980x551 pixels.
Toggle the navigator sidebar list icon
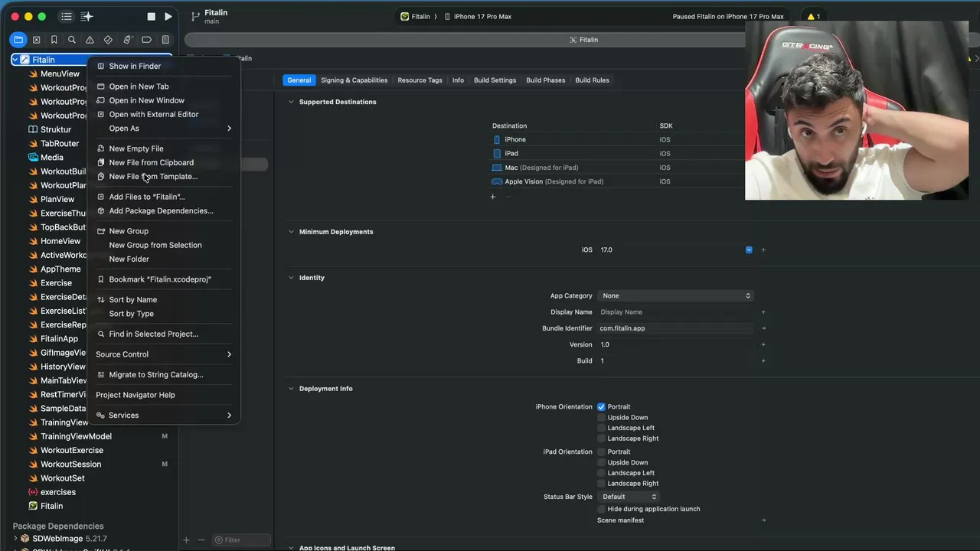coord(67,16)
